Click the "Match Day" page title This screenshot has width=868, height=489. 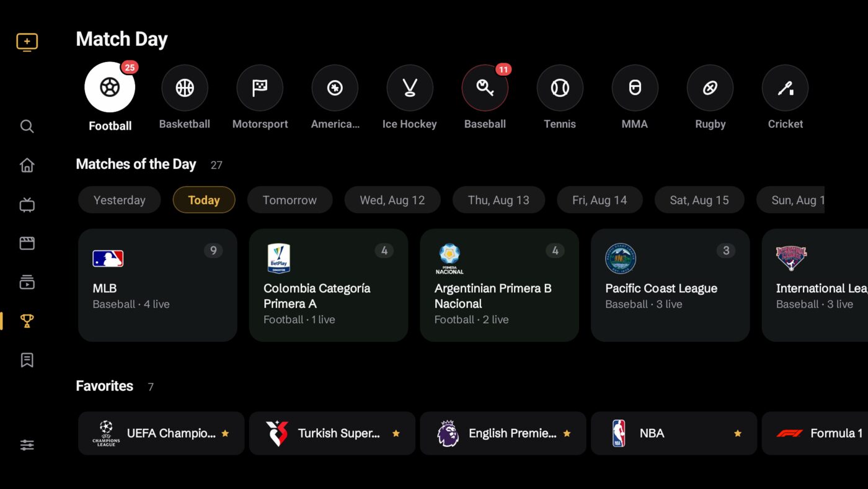122,39
